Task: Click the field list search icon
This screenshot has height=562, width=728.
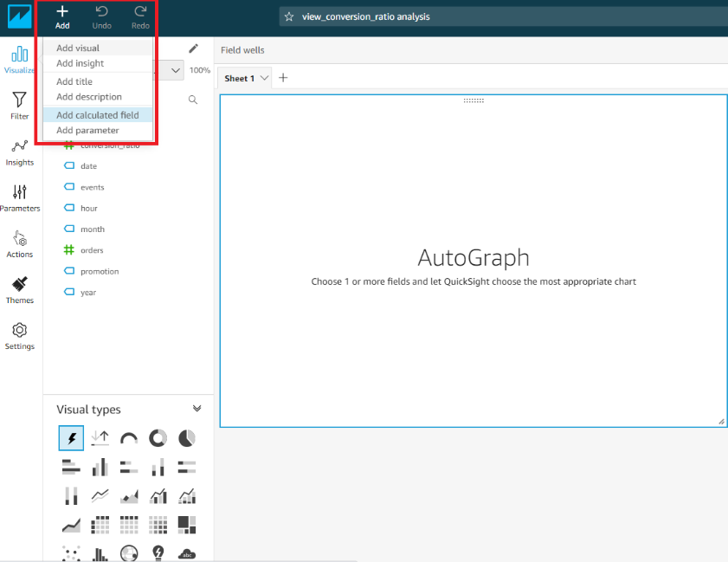Action: (193, 100)
